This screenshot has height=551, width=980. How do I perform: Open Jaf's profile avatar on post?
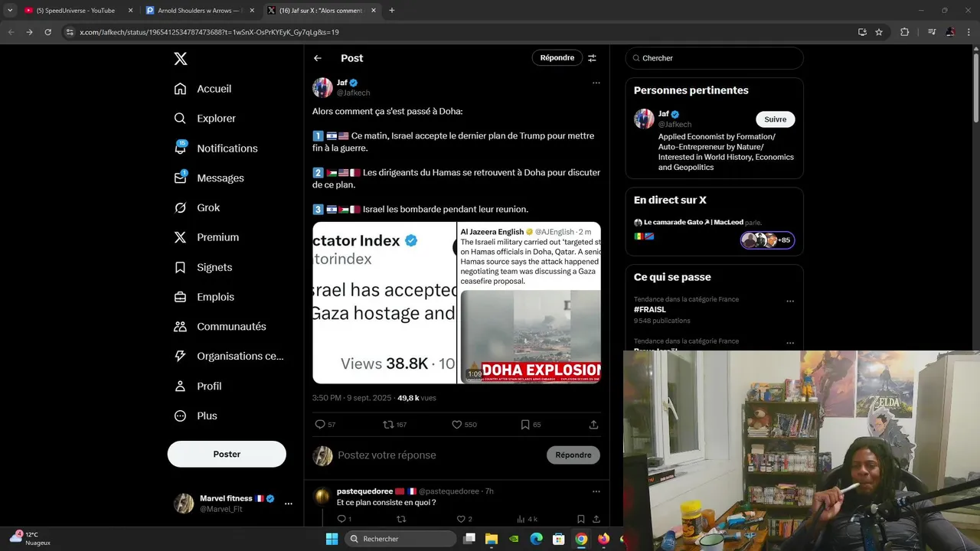pyautogui.click(x=322, y=87)
